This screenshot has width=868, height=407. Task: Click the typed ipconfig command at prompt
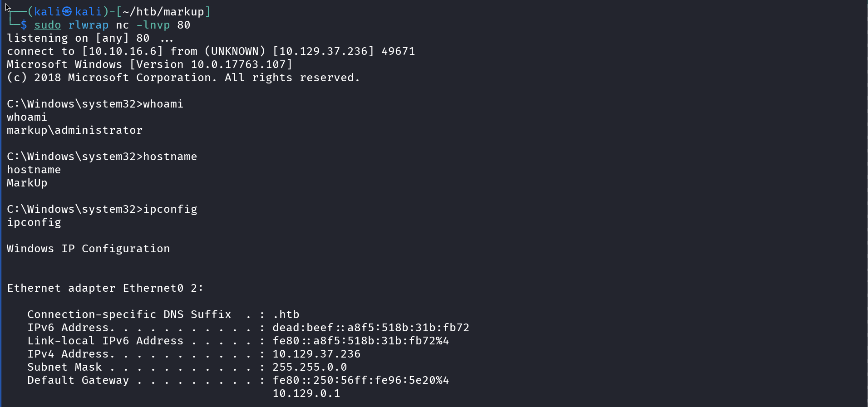coord(170,209)
